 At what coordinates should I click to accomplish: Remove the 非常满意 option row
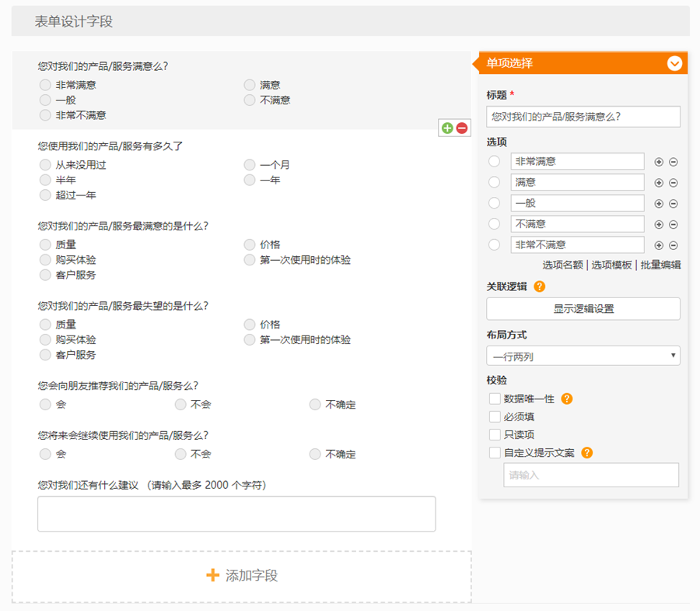pos(674,162)
